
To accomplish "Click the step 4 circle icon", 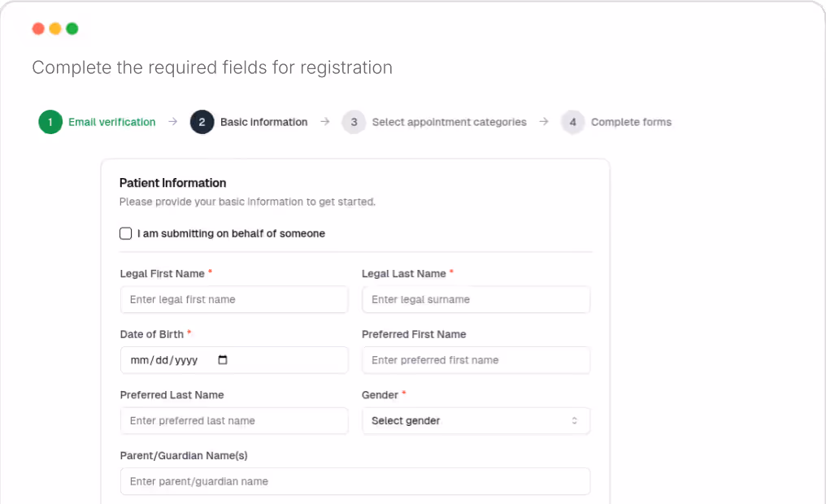I will [572, 121].
